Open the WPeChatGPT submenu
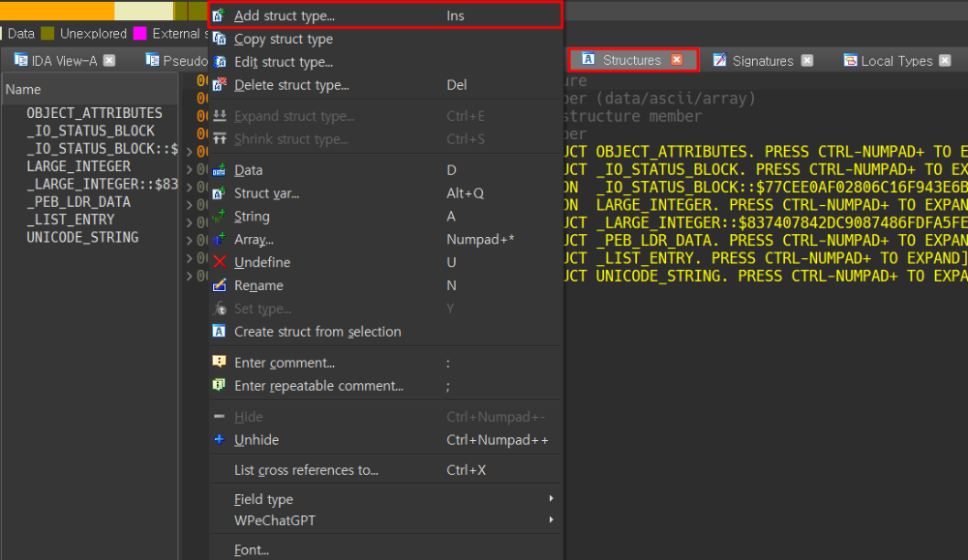 pos(385,520)
